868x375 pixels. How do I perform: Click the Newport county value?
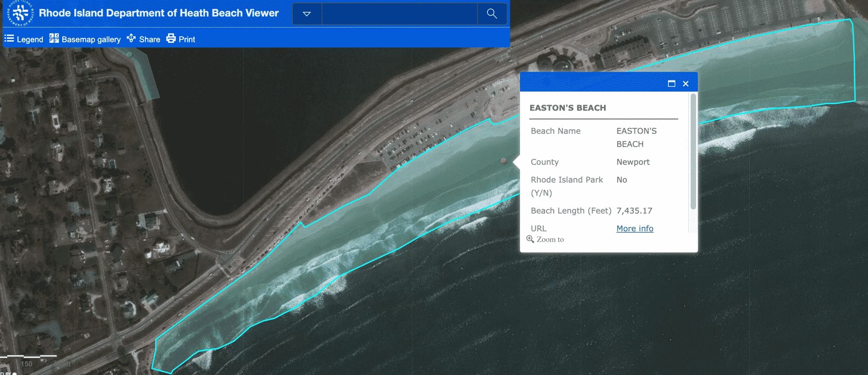633,162
